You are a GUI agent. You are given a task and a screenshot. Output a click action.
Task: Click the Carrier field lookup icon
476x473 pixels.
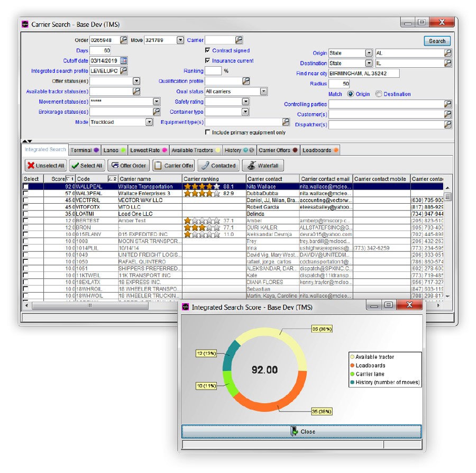[x=239, y=40]
